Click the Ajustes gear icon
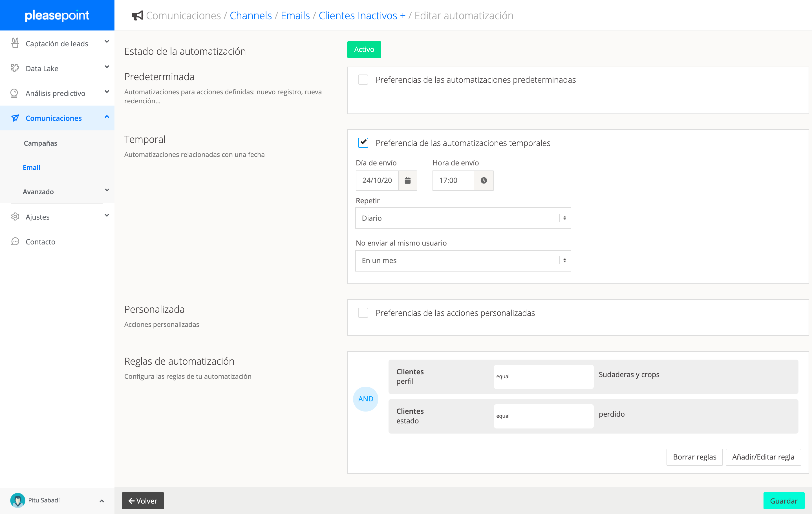The image size is (812, 514). coord(15,217)
